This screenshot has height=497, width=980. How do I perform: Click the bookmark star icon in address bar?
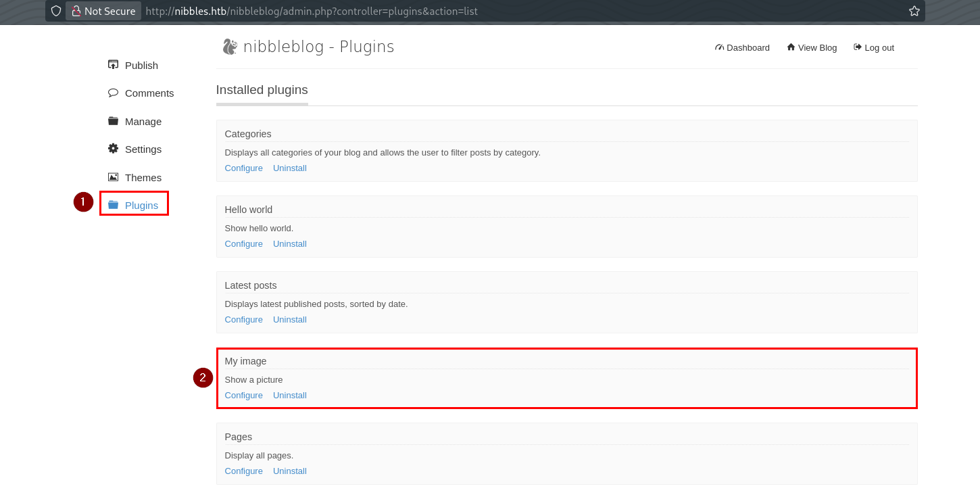pos(914,11)
